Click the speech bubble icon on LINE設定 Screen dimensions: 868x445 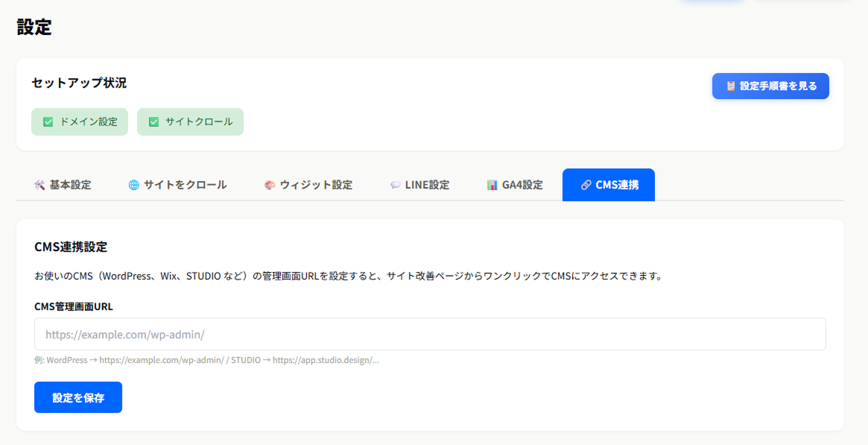coord(395,185)
